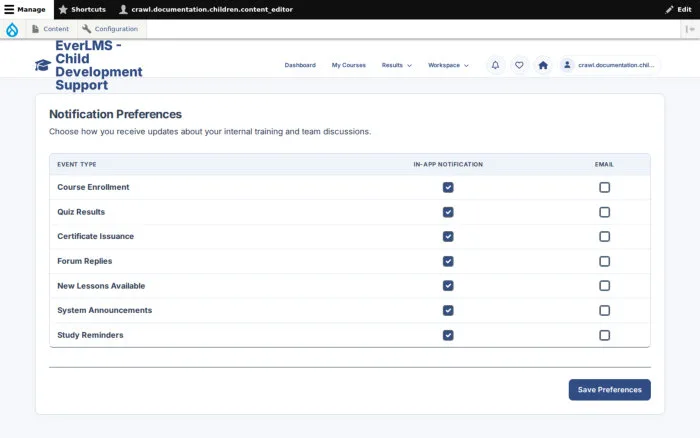The width and height of the screenshot is (700, 438).
Task: Go to the home house icon
Action: 543,65
